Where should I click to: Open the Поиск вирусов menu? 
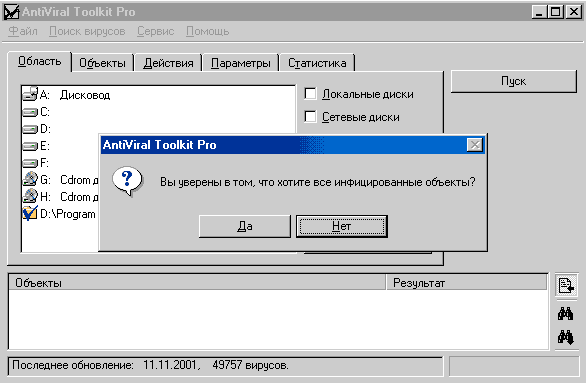point(87,31)
